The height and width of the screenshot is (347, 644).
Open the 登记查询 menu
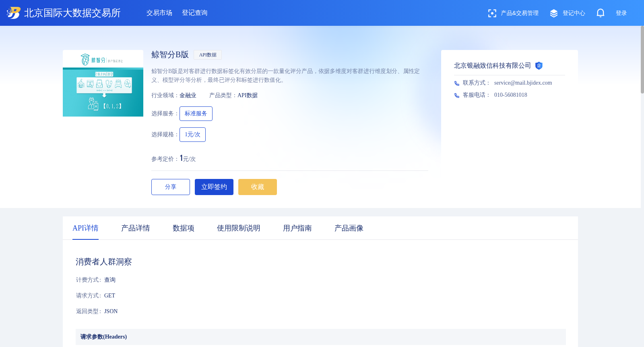pos(195,13)
